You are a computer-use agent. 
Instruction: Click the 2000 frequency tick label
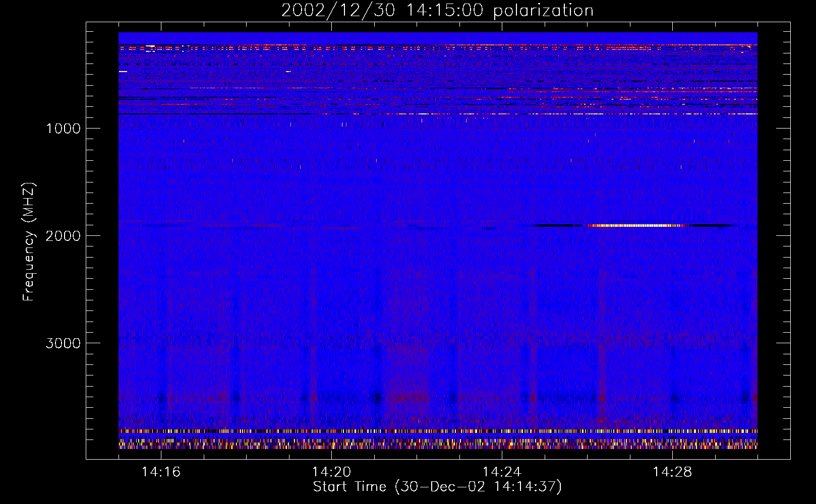(63, 236)
